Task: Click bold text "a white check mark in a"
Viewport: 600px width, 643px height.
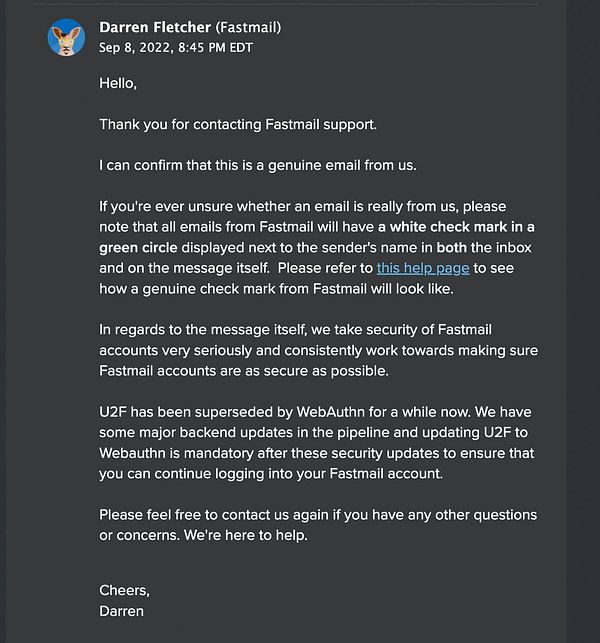Action: point(456,227)
